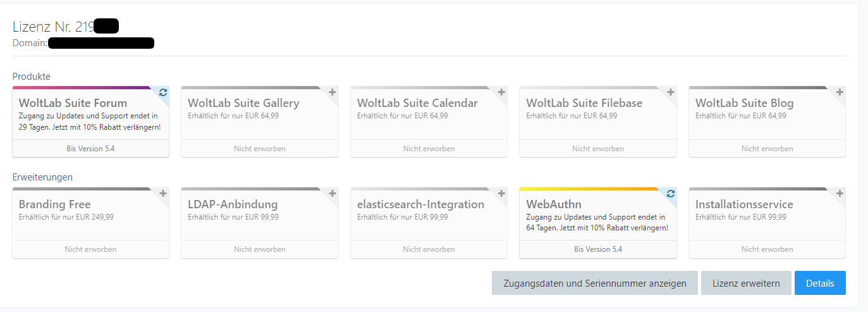Click plus icon on WoltLab Suite Filebase
The height and width of the screenshot is (312, 868).
tap(671, 92)
